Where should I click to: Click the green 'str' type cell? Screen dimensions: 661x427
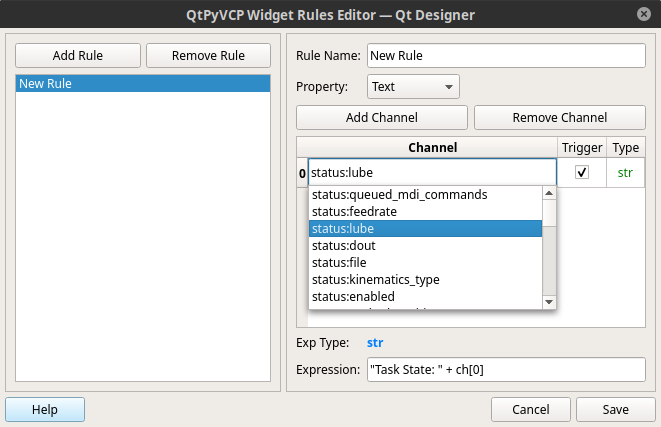click(625, 172)
